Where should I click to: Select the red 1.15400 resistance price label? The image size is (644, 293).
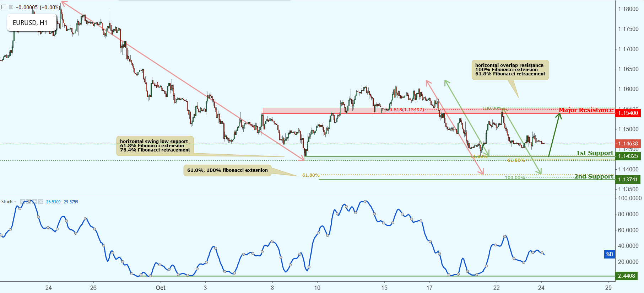(x=628, y=113)
